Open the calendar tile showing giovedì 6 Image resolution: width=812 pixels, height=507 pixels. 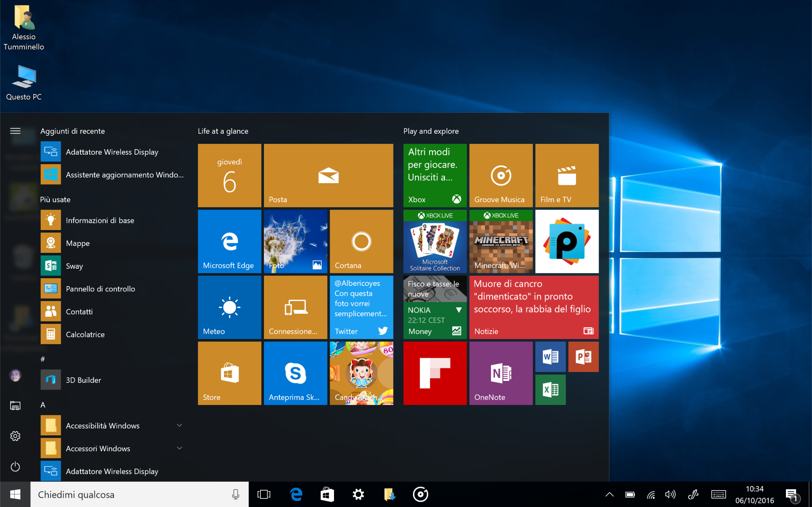pyautogui.click(x=230, y=175)
